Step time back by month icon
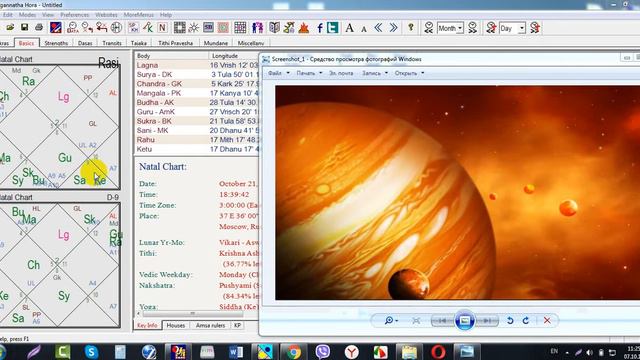640x360 pixels. (428, 28)
